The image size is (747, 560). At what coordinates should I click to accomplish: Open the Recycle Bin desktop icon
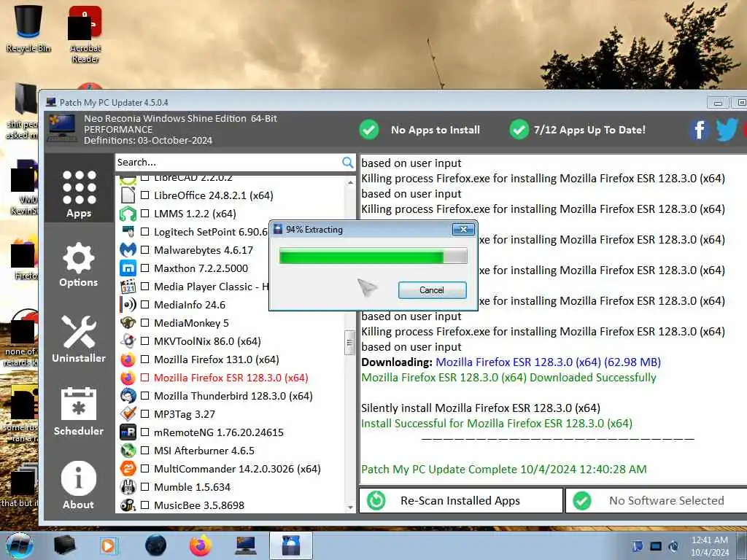click(x=28, y=28)
